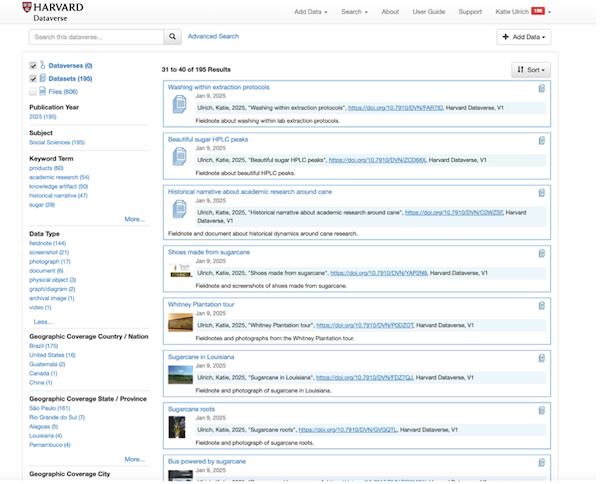Filter by data type physical object (3)
This screenshot has height=484, width=600.
pos(52,280)
